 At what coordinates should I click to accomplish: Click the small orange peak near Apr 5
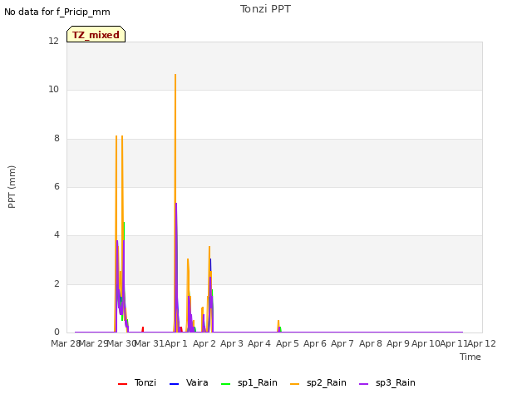[x=278, y=322]
